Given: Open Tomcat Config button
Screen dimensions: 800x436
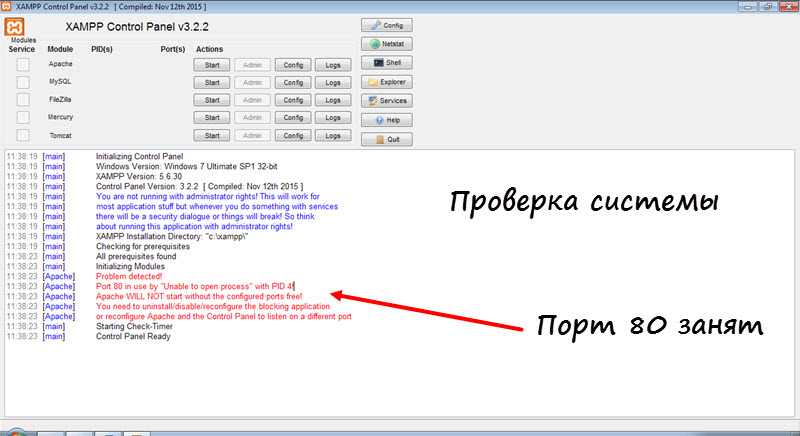Looking at the screenshot, I should [293, 135].
